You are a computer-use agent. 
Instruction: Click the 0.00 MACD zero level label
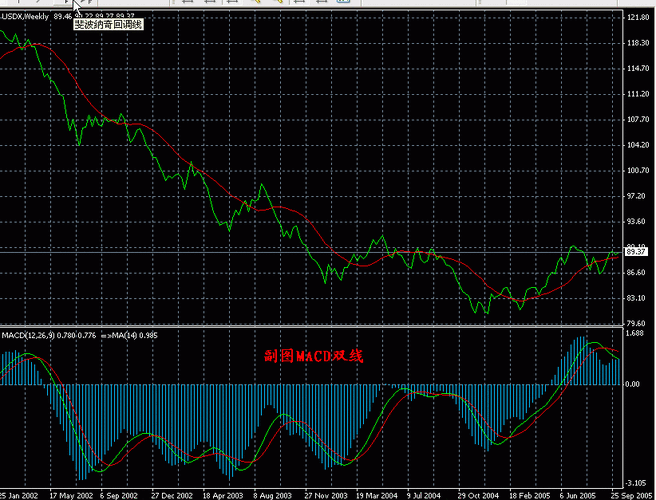[634, 384]
